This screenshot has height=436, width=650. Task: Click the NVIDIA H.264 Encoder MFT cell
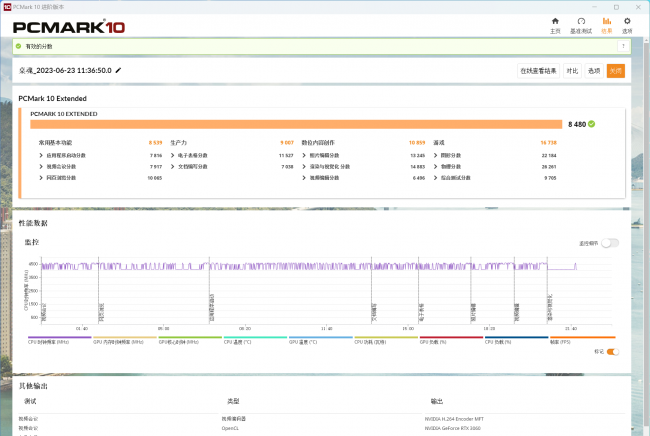(454, 419)
